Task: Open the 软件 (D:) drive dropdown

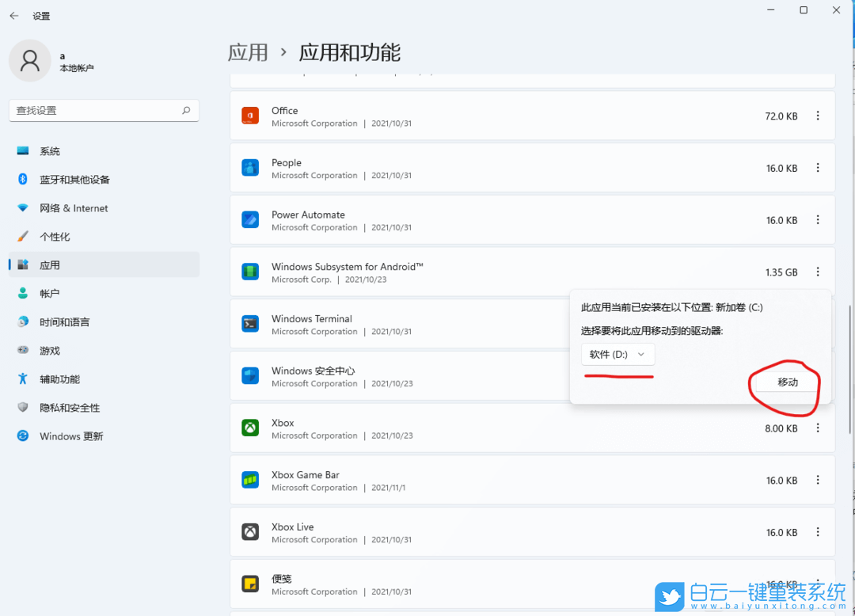Action: coord(617,355)
